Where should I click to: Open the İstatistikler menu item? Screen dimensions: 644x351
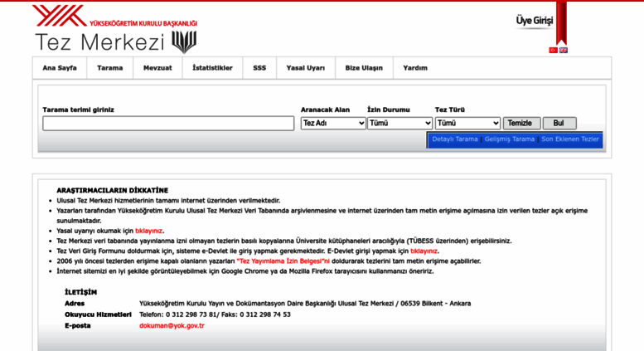[x=212, y=68]
